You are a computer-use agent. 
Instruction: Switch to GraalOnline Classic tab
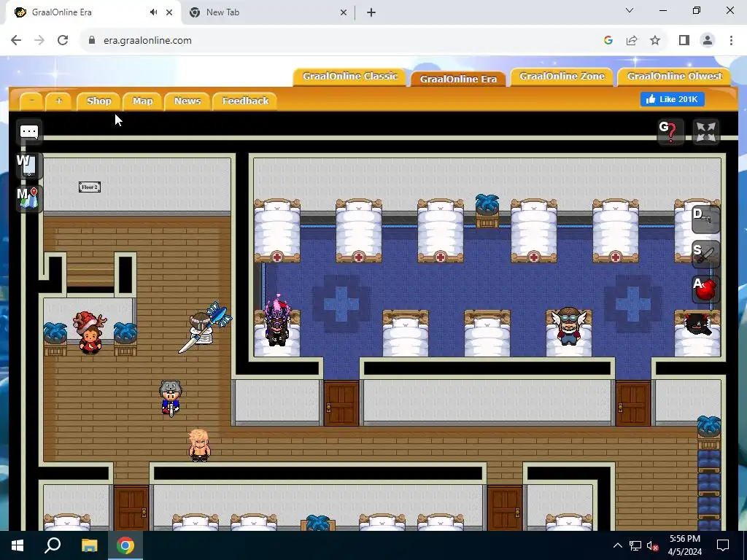point(349,77)
